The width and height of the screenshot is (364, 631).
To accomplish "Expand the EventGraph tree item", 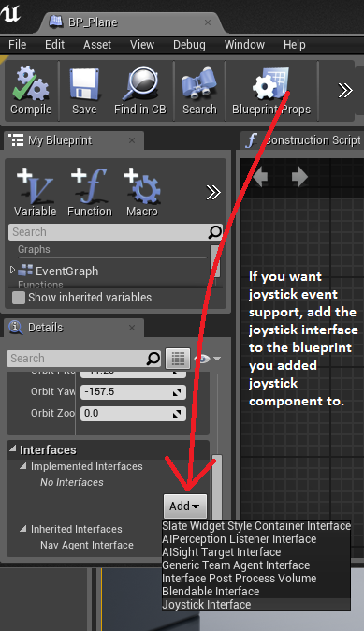I will click(x=12, y=270).
